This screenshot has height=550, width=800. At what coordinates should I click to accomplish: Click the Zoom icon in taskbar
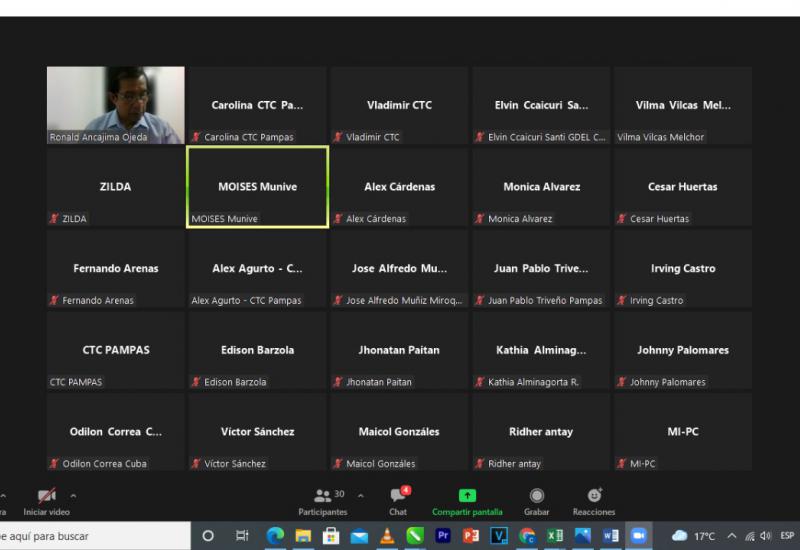638,536
